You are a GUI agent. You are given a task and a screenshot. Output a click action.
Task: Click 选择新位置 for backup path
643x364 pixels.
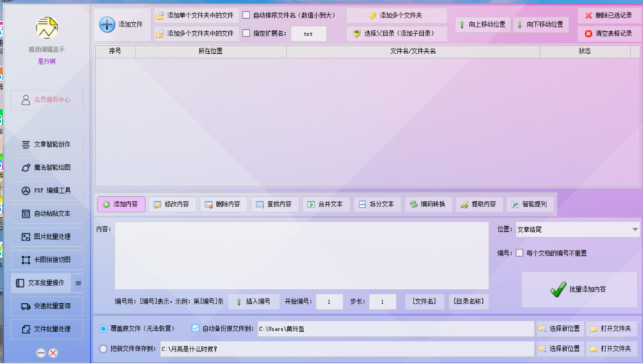(561, 329)
